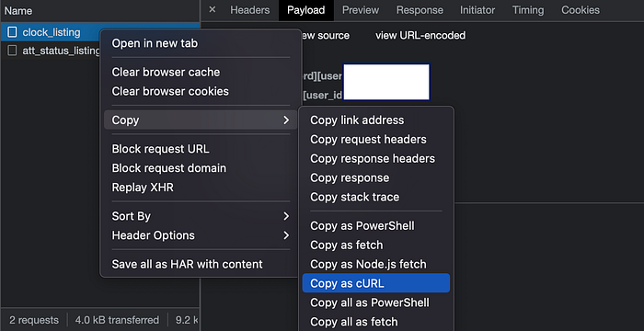
Task: Select Copy as cURL
Action: pos(376,283)
